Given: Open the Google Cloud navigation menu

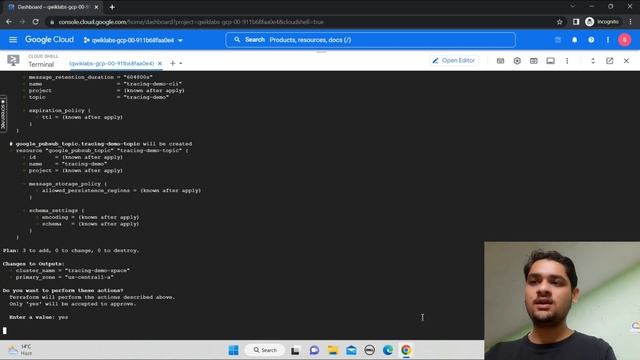Looking at the screenshot, I should [x=13, y=40].
